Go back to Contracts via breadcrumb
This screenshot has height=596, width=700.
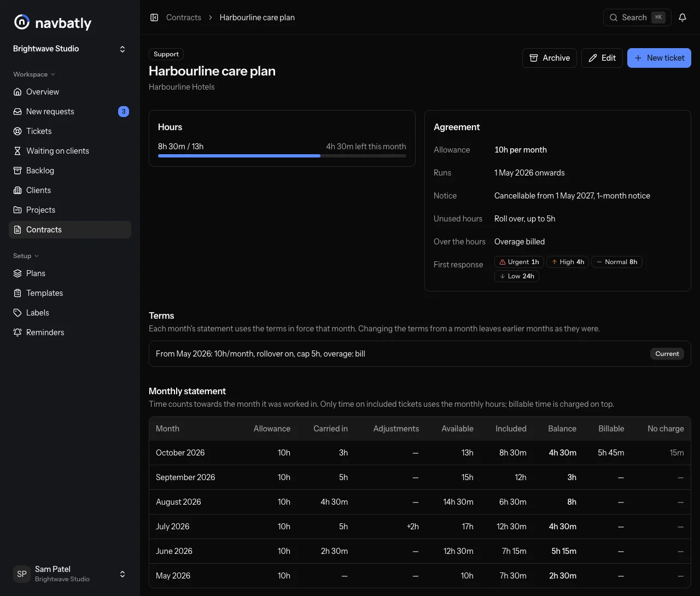(184, 17)
